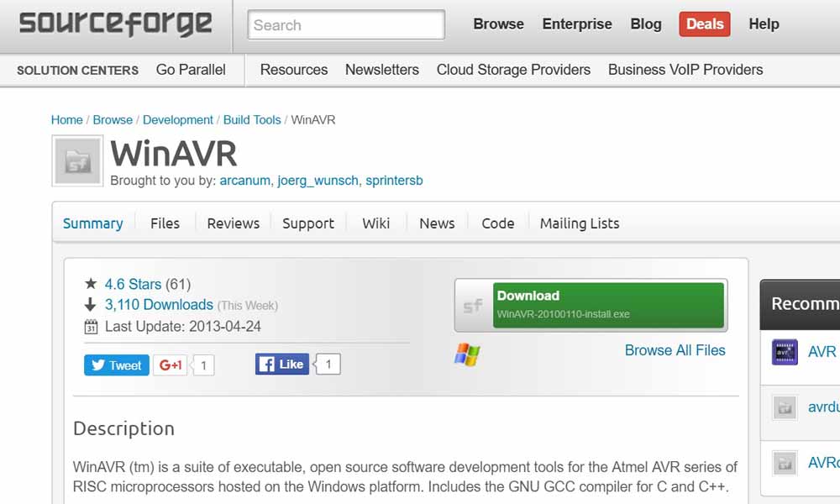
Task: Click the Tweet button
Action: click(116, 365)
